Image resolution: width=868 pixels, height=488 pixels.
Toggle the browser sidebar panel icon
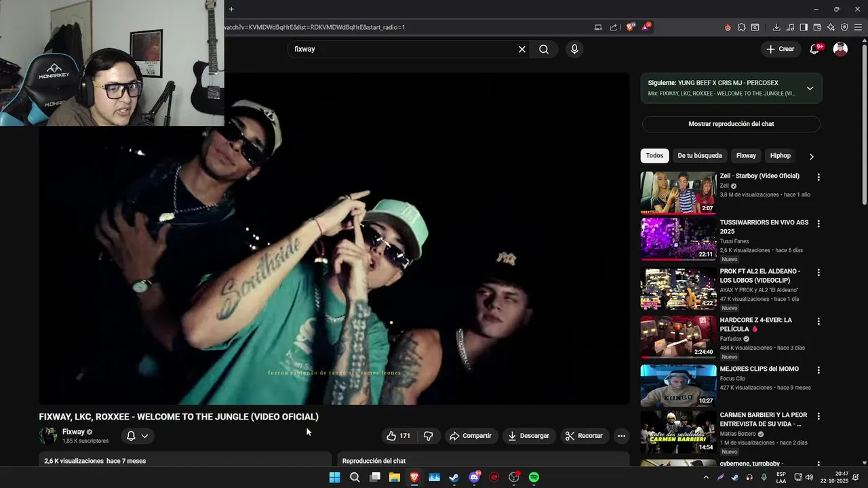click(x=804, y=27)
